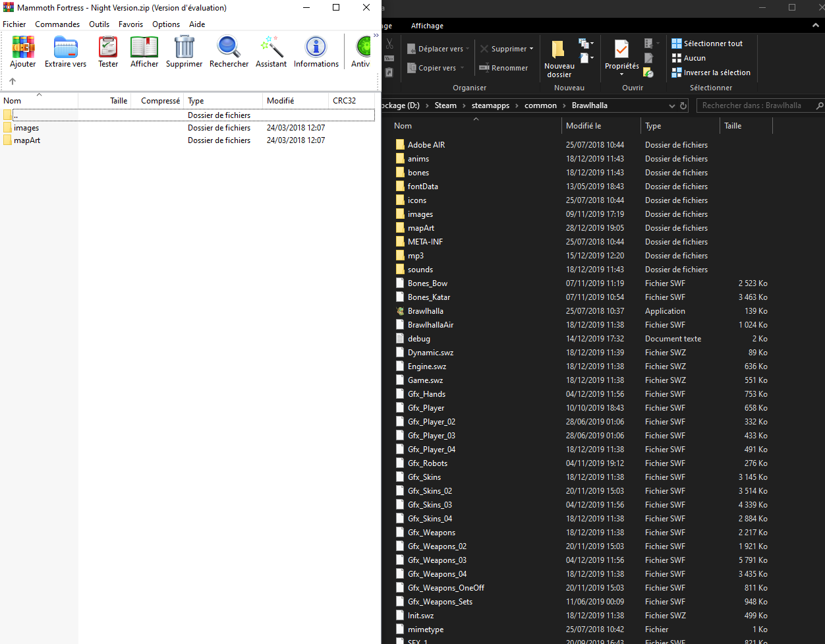This screenshot has height=644, width=825.
Task: Open the Outils menu
Action: pos(100,24)
